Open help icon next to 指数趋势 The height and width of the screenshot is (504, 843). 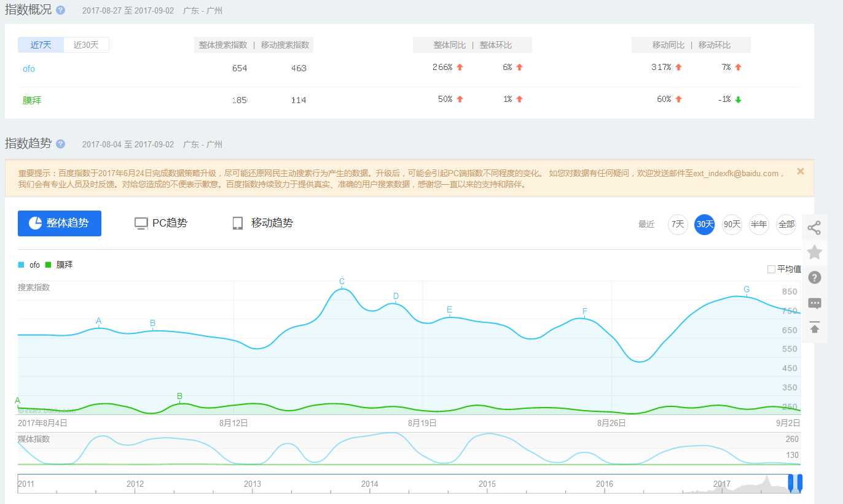pyautogui.click(x=60, y=144)
